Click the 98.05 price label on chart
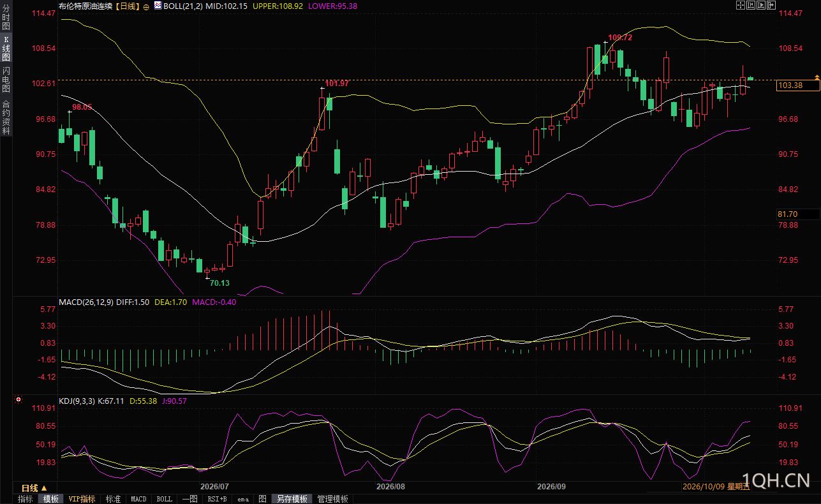The height and width of the screenshot is (504, 821). pos(82,107)
